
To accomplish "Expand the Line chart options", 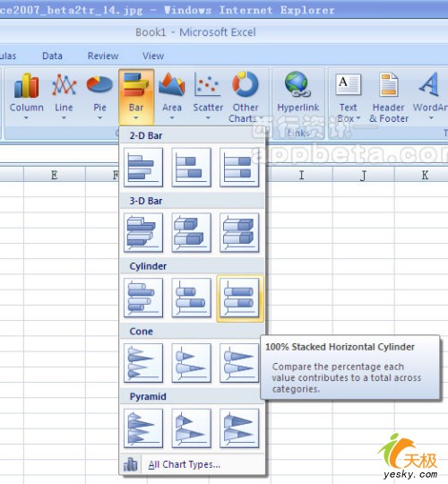I will 64,96.
